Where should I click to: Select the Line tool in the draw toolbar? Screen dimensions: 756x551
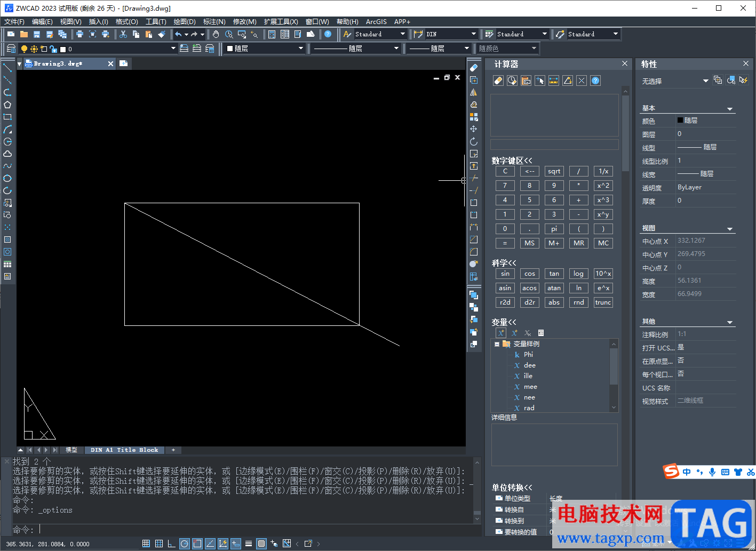click(7, 68)
